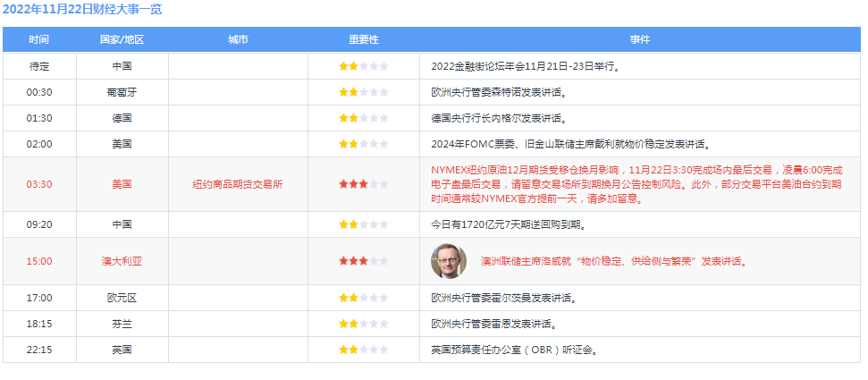
Task: Select the 09:20 time cell
Action: 39,225
